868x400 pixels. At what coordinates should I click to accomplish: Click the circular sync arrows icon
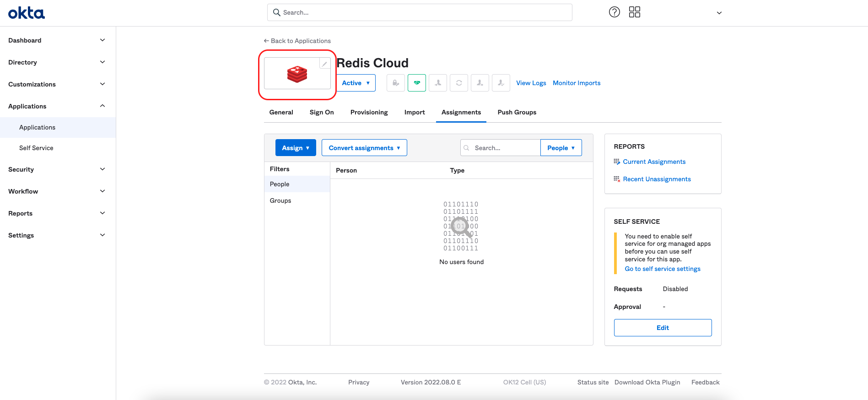pyautogui.click(x=458, y=83)
